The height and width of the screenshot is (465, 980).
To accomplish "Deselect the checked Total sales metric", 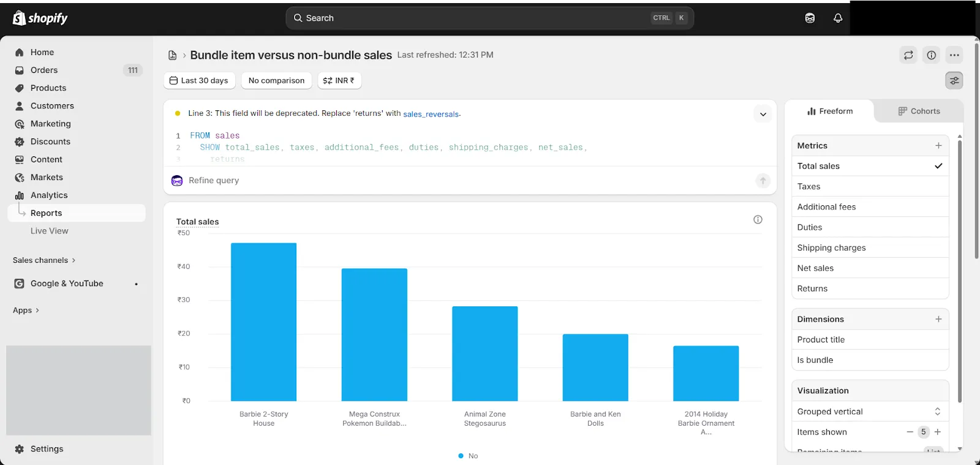I will 870,166.
